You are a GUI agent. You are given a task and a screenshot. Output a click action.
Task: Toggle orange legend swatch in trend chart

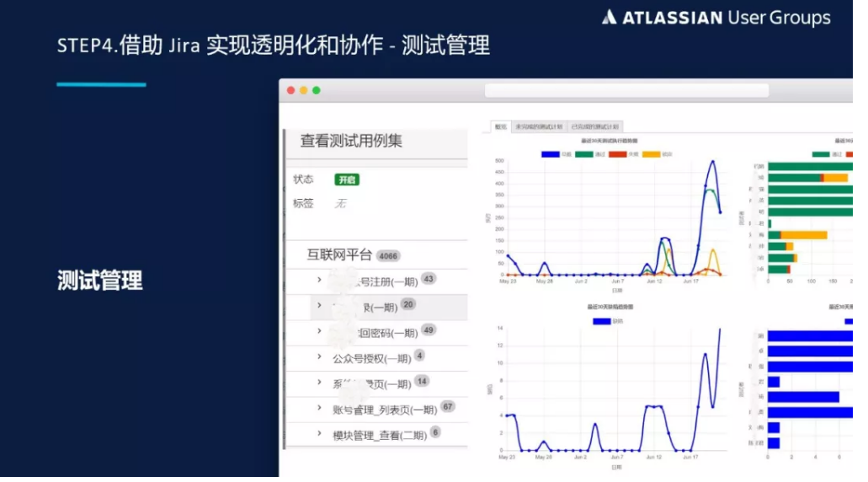click(x=651, y=154)
